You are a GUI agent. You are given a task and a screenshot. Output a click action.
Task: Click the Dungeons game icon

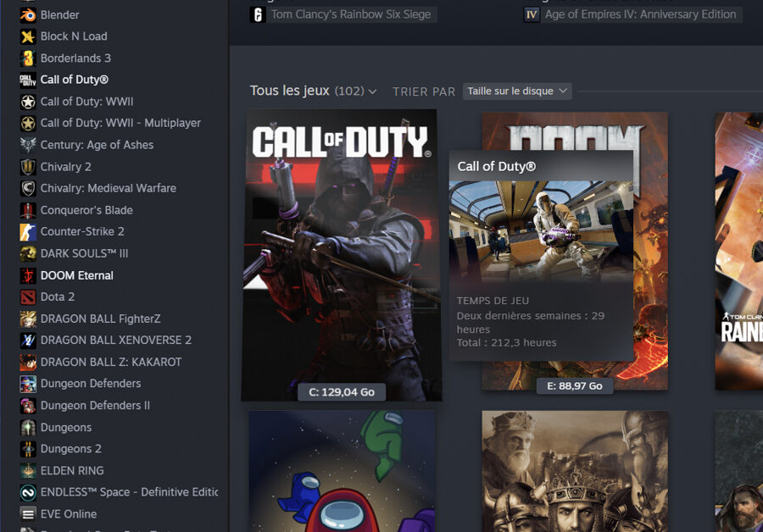pos(28,428)
